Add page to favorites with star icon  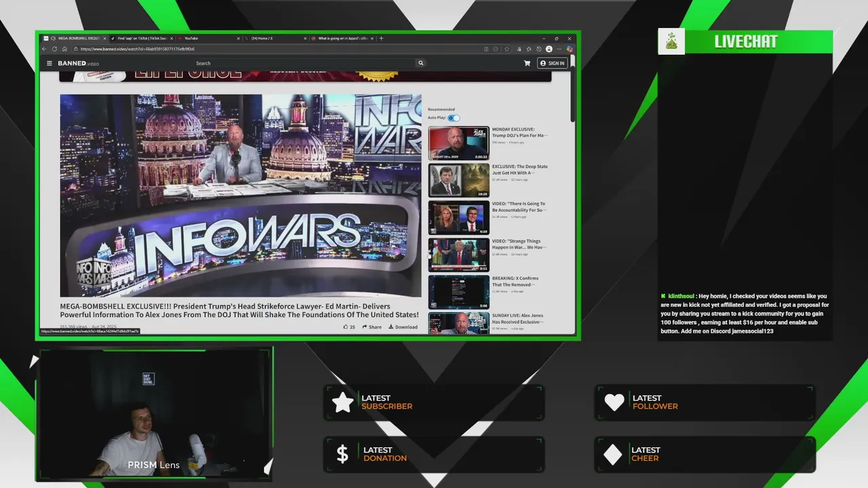pos(507,49)
